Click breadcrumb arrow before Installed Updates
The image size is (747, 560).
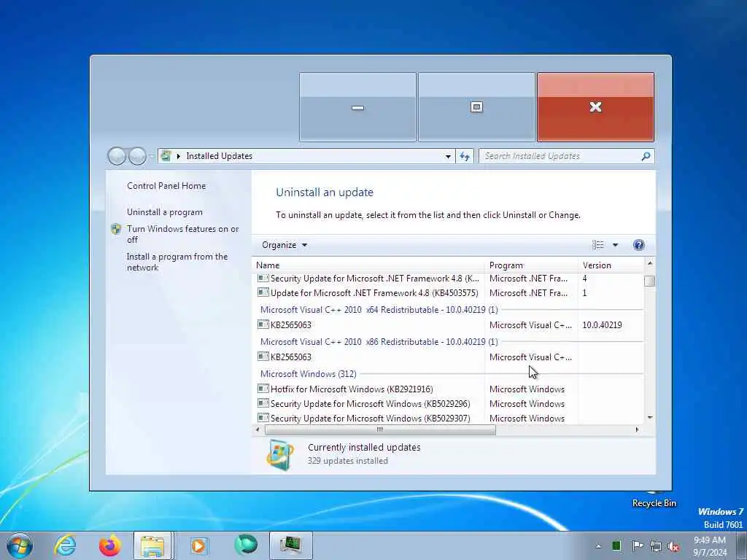[179, 156]
